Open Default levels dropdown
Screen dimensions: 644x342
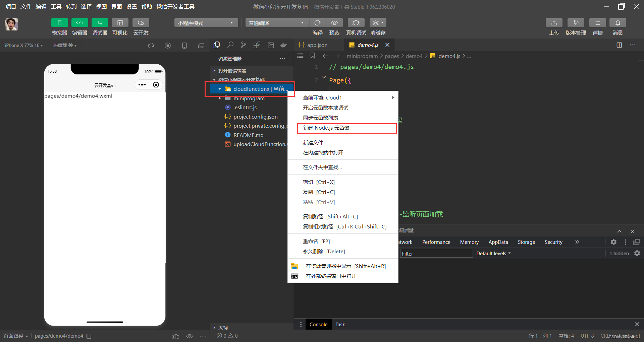click(x=493, y=254)
